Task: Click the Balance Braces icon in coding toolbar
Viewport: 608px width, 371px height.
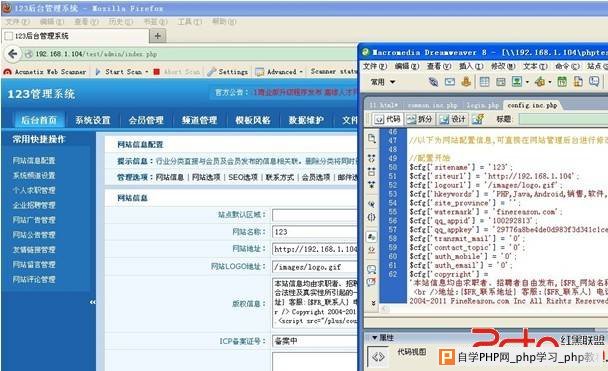Action: (x=371, y=217)
